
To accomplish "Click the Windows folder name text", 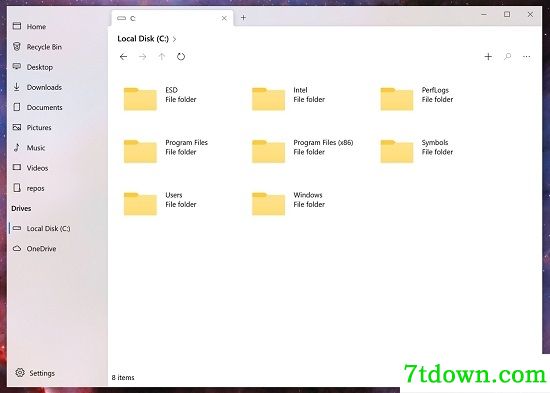I will (x=308, y=195).
